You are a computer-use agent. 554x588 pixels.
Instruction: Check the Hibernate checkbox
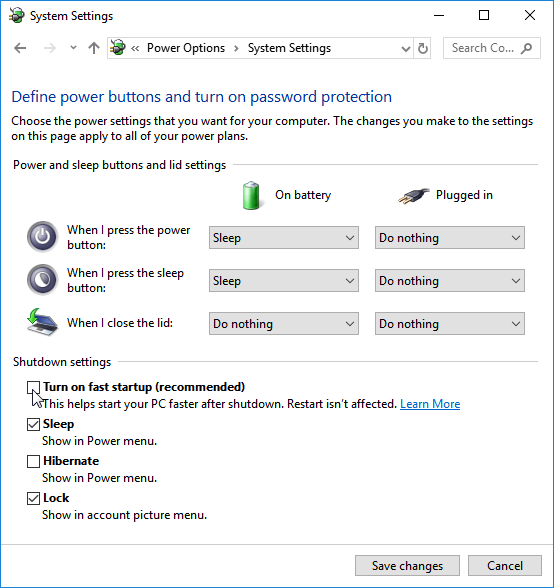(33, 461)
